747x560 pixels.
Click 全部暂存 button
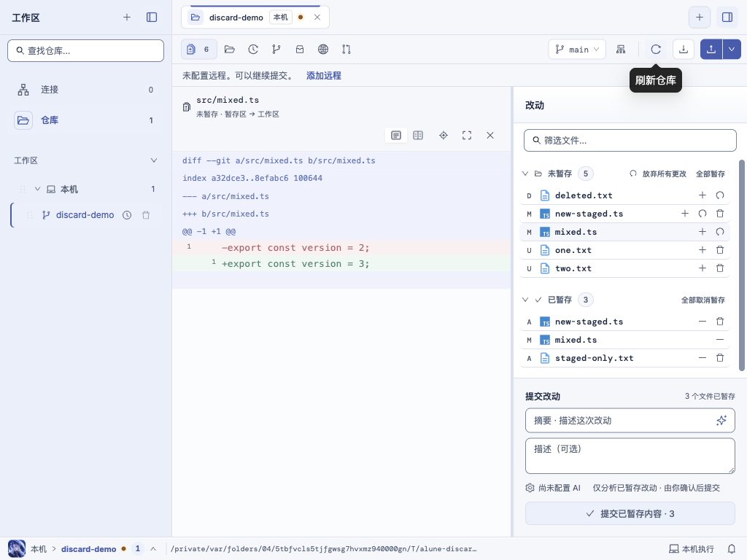[711, 174]
